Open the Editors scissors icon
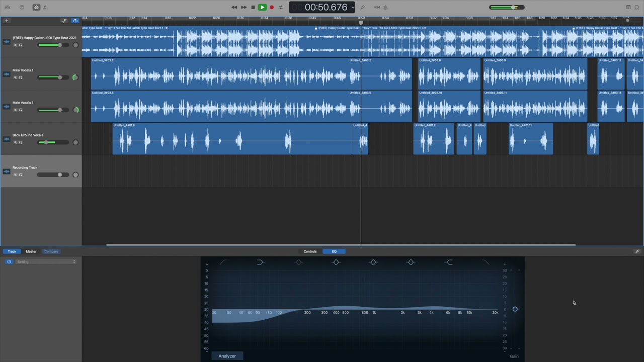 click(x=45, y=7)
